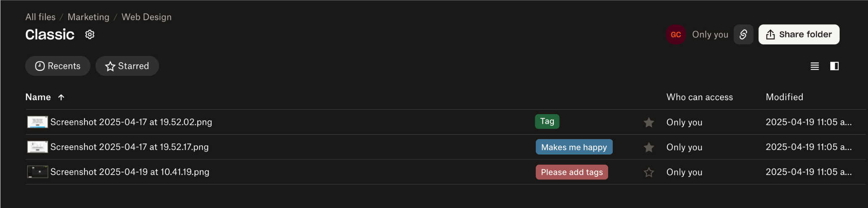
Task: Reverse Name column sort order arrow
Action: [x=61, y=97]
